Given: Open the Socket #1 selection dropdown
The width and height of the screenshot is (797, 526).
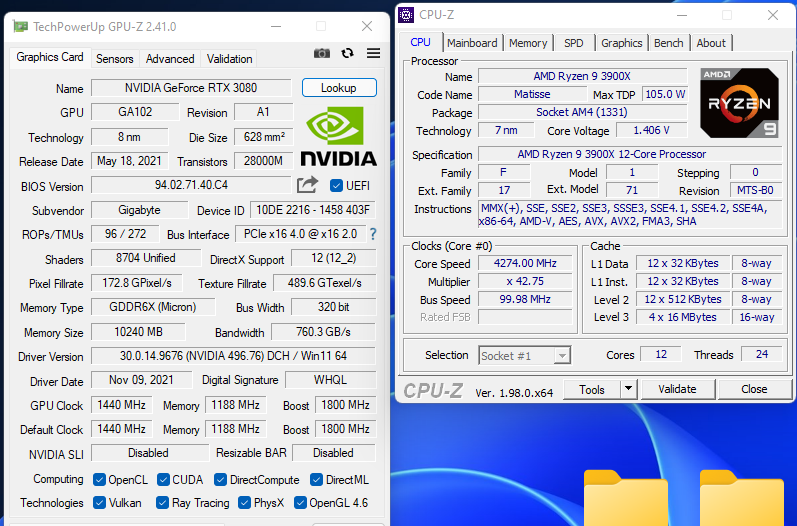Looking at the screenshot, I should 525,355.
